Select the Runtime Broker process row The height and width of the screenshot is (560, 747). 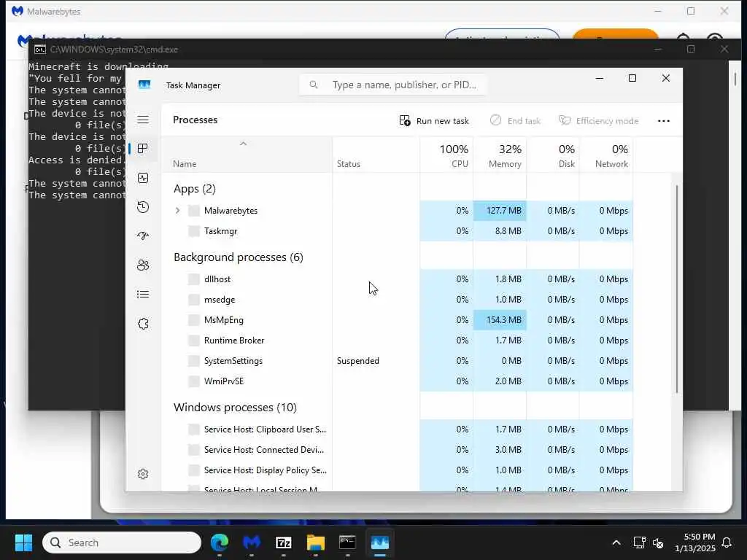point(398,341)
